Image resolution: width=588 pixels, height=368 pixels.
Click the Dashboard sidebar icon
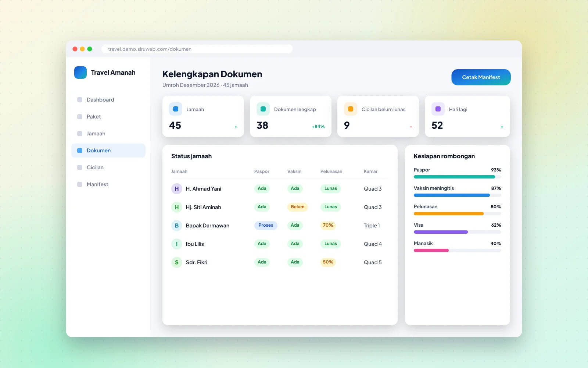click(x=80, y=100)
